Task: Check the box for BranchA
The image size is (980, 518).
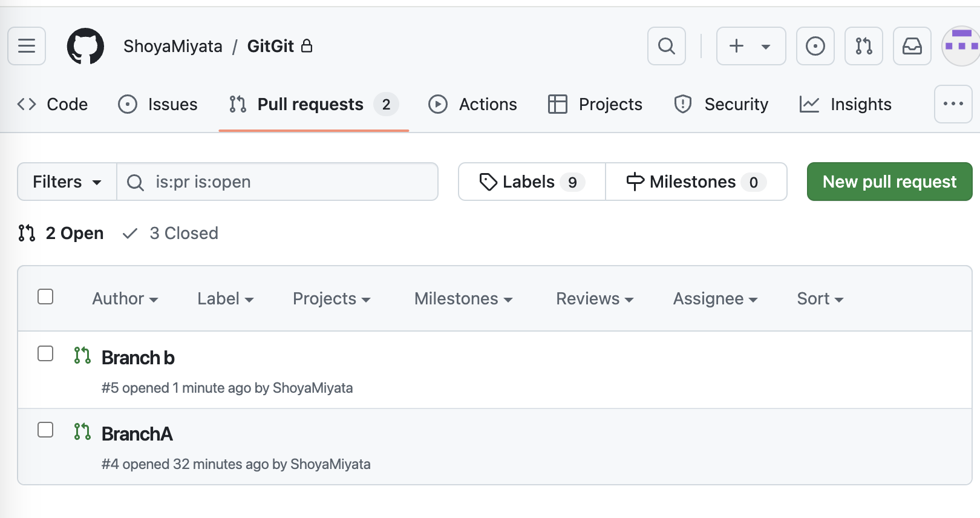Action: tap(45, 430)
